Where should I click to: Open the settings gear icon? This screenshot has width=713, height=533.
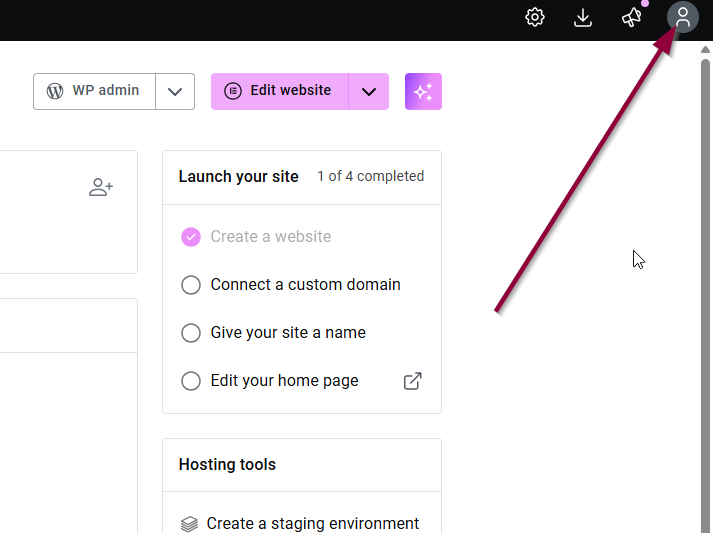tap(535, 17)
